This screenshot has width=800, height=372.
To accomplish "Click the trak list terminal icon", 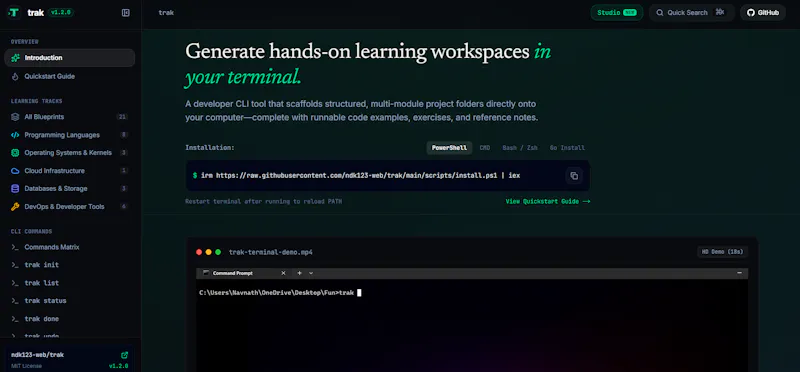I will 15,283.
